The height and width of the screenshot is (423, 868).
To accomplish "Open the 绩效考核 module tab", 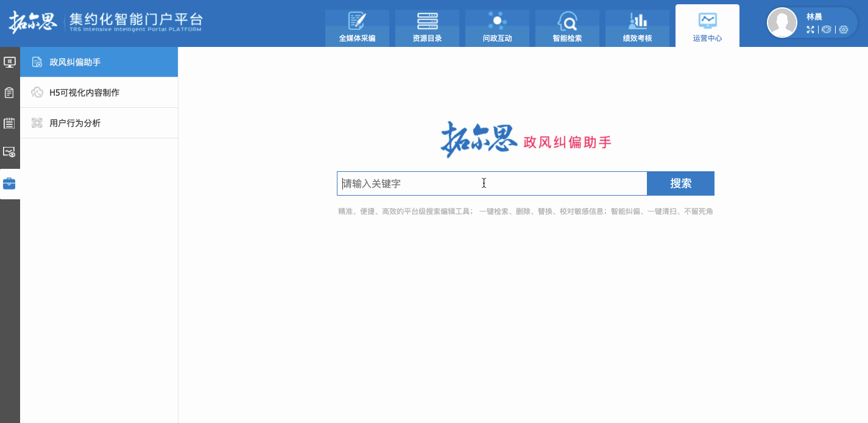I will 637,28.
